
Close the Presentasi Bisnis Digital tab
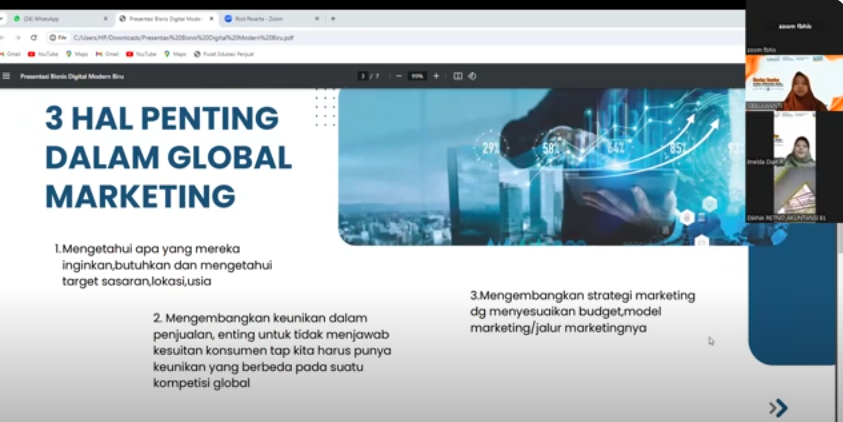pyautogui.click(x=211, y=18)
